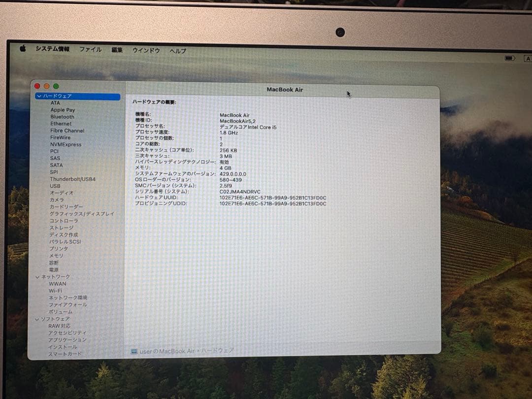Open the 編集 menu
This screenshot has height=399, width=532.
pyautogui.click(x=117, y=50)
